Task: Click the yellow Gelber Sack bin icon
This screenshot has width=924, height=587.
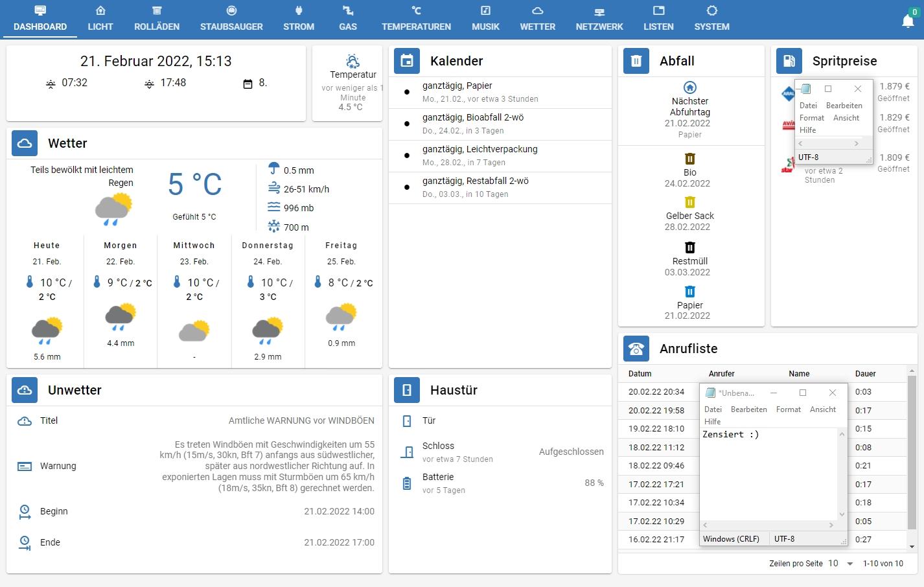Action: [x=690, y=202]
